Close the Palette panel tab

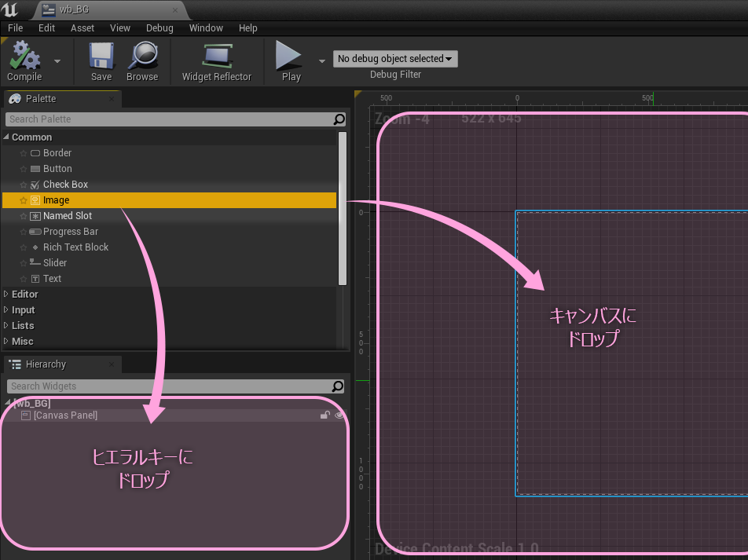tap(112, 99)
